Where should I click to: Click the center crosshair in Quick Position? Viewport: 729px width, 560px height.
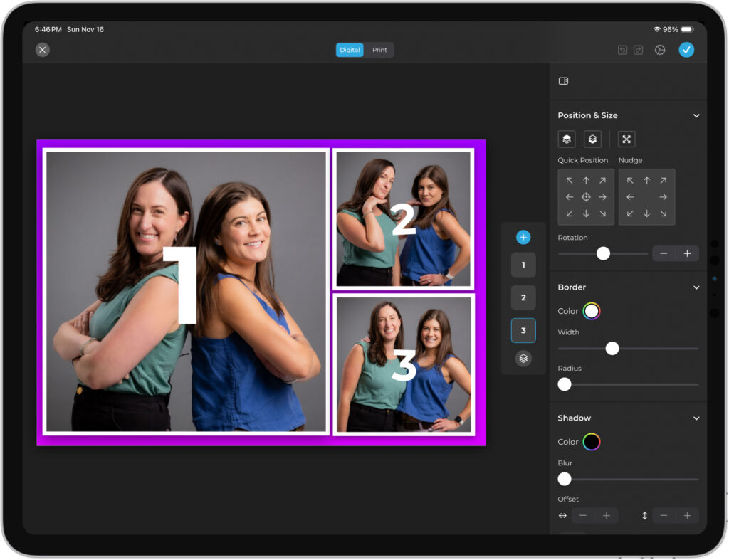(586, 197)
